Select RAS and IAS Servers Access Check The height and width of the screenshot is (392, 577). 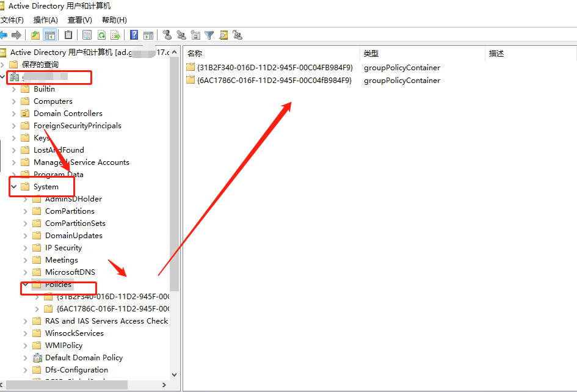[107, 321]
